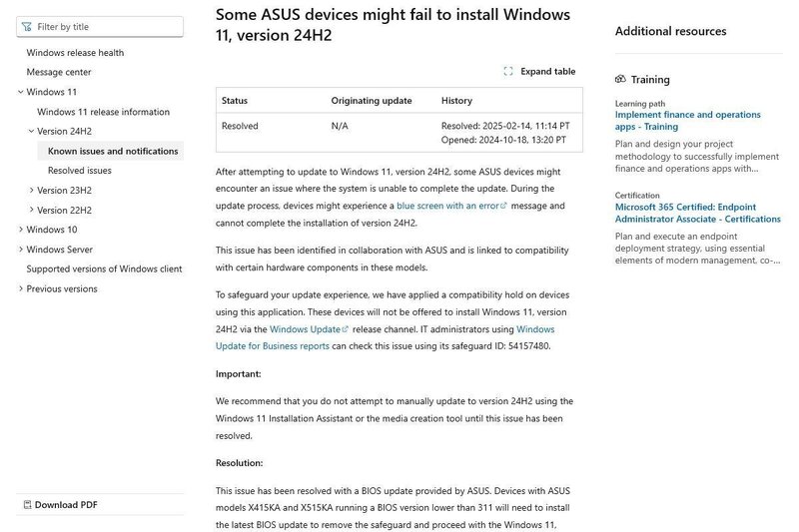Collapse the Windows 11 tree node
Screen dimensions: 799x532
pos(20,92)
